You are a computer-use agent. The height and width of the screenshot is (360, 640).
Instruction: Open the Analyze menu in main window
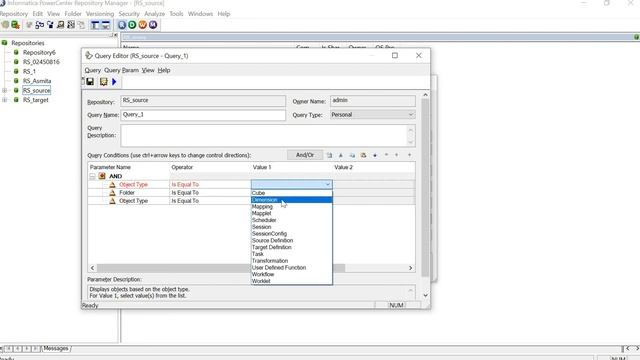(154, 13)
